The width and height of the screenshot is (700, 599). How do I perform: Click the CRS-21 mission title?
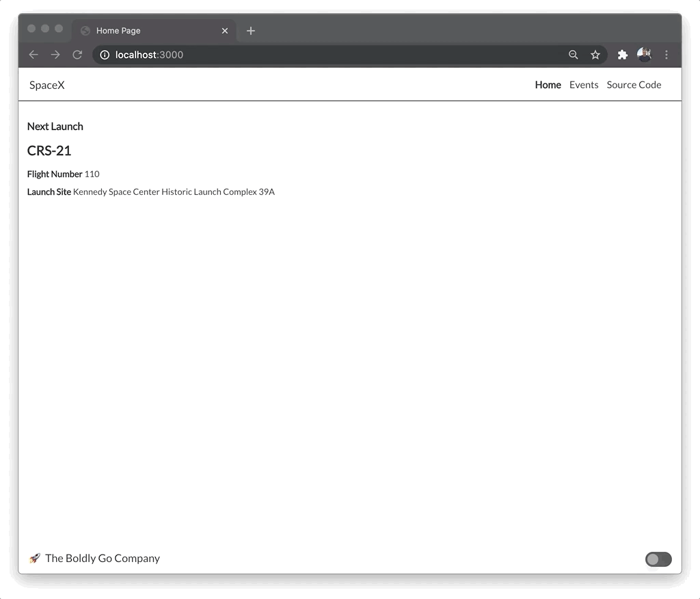49,150
